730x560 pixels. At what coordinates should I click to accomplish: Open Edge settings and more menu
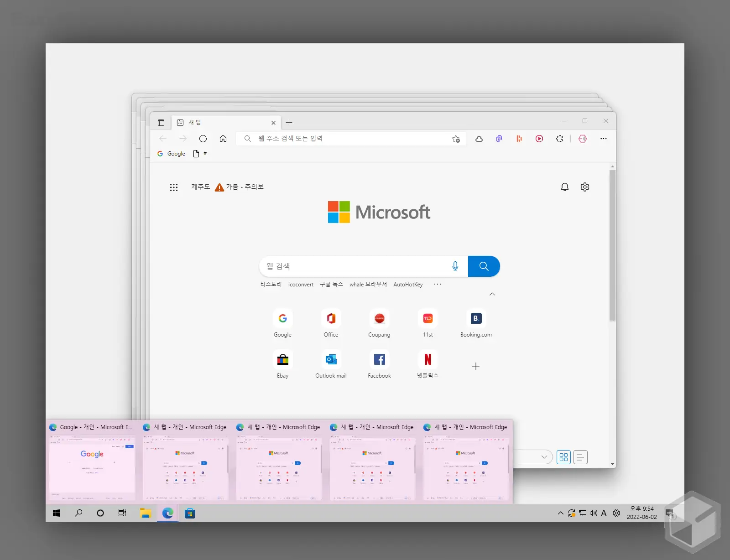coord(604,139)
